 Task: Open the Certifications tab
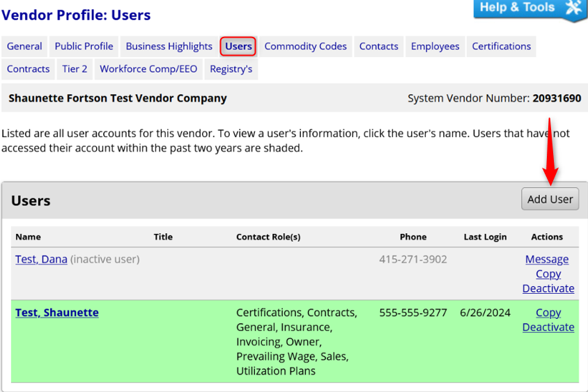coord(501,47)
